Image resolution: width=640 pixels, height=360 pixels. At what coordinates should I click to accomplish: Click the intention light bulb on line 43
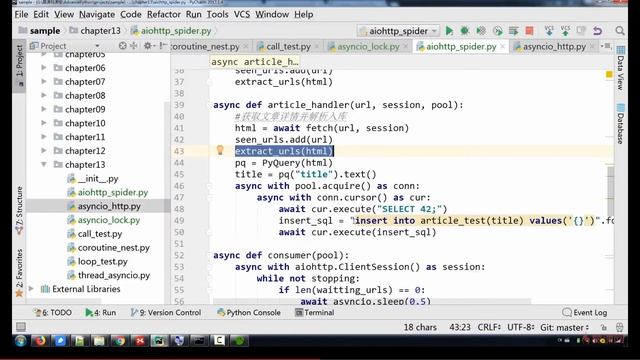pos(220,150)
